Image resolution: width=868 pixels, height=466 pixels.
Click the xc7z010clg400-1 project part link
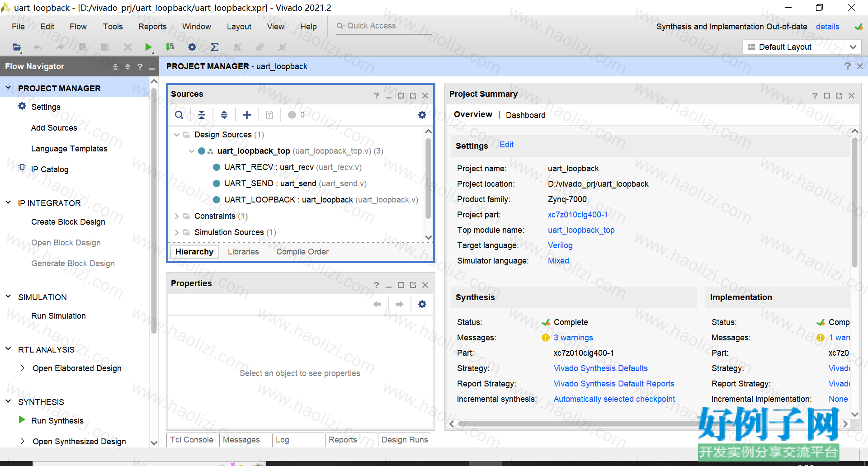578,215
